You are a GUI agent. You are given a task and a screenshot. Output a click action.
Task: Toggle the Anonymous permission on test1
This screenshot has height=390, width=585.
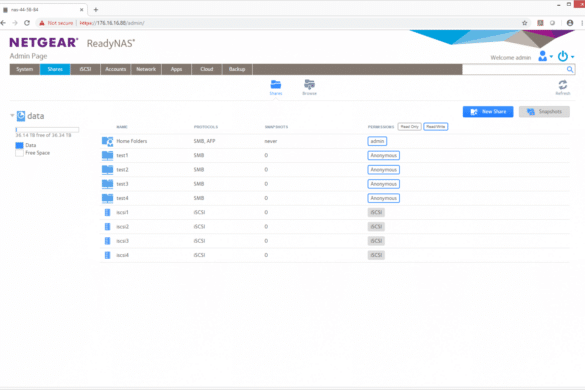384,155
